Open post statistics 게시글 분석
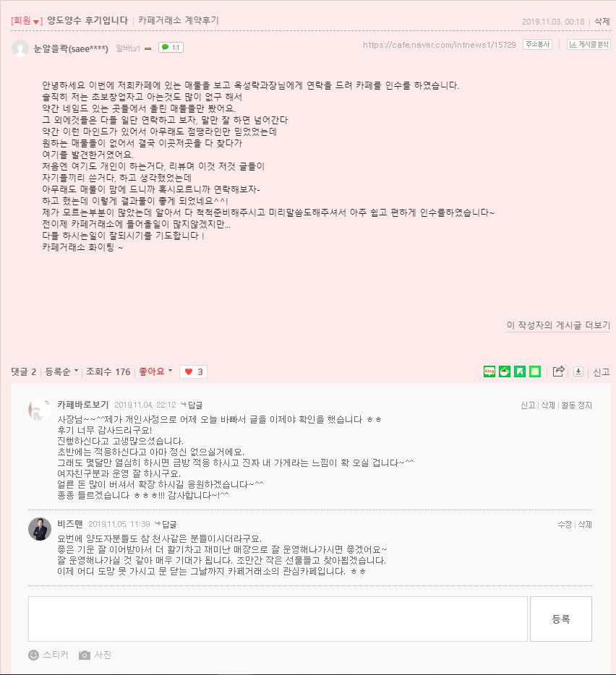 tap(589, 44)
